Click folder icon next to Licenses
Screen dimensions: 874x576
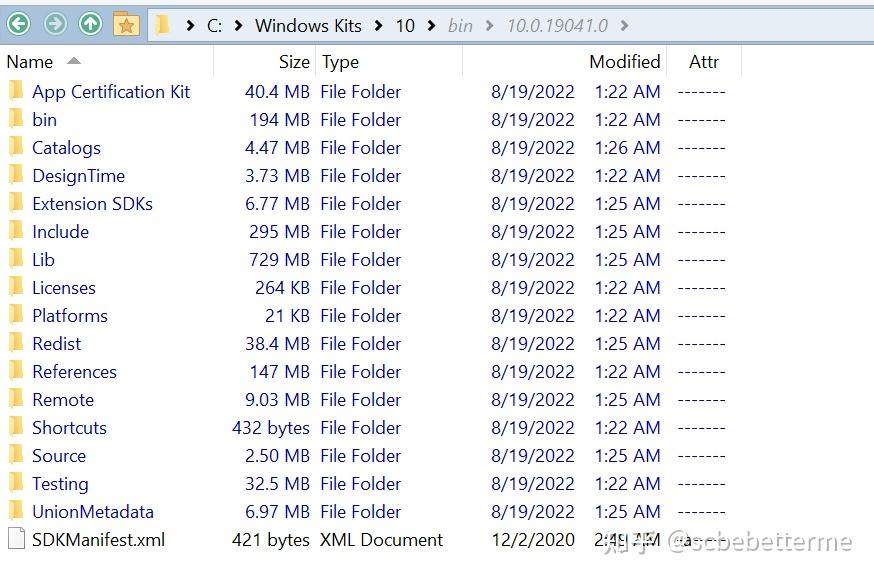(16, 287)
